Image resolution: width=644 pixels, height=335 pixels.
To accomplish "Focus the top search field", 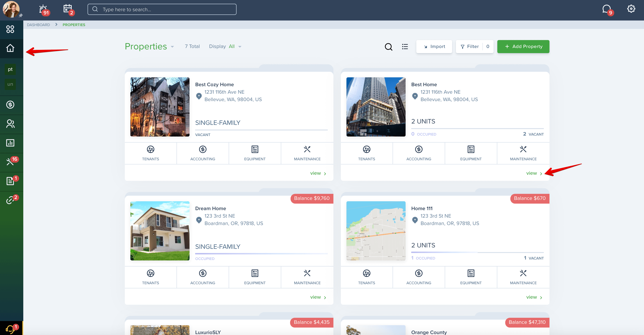I will [162, 9].
